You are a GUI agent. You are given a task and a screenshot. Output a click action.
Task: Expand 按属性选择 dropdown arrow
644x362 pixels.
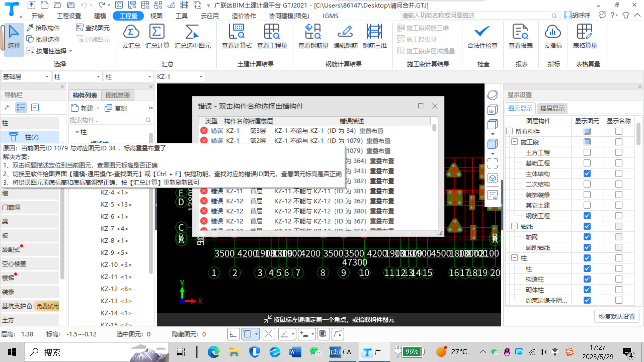[71, 51]
